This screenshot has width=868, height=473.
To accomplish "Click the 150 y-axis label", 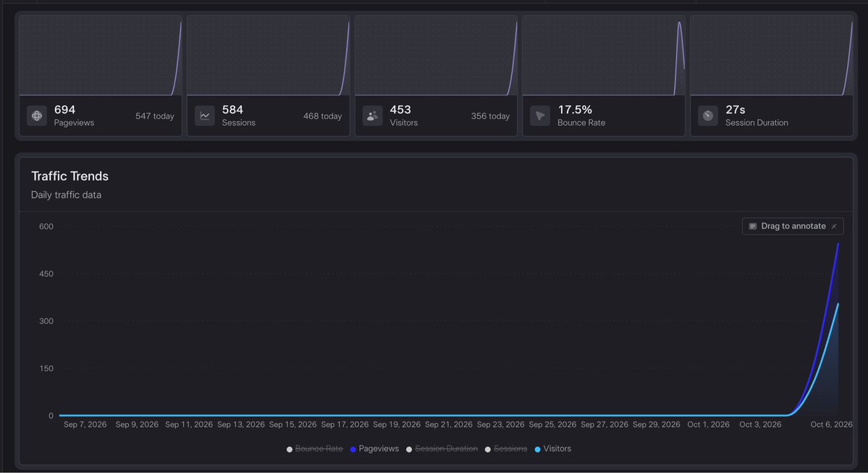I will [x=46, y=368].
